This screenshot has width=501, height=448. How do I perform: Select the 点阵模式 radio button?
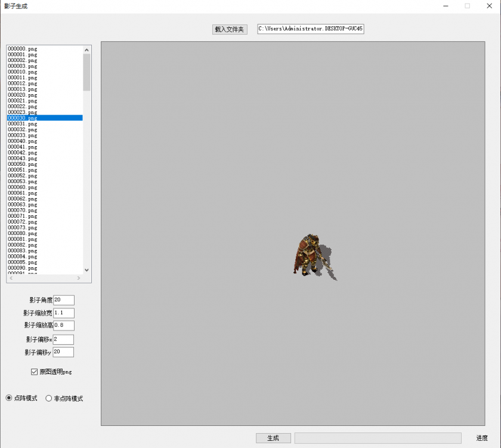pyautogui.click(x=9, y=398)
